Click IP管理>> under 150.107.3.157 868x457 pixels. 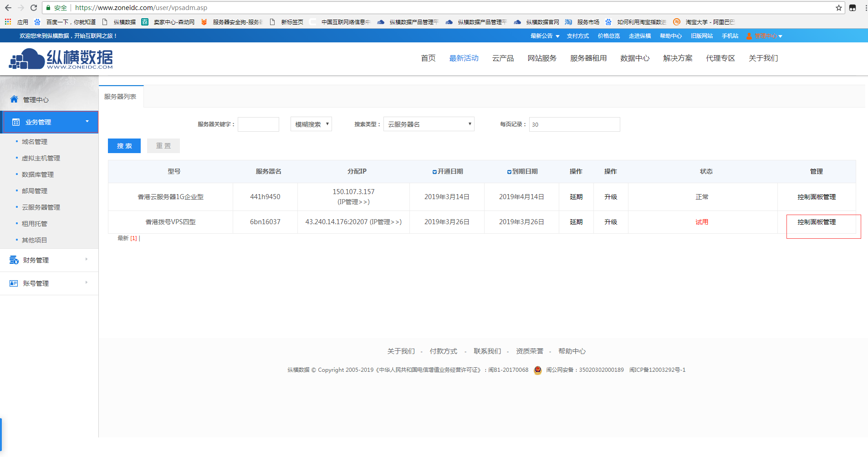[353, 202]
